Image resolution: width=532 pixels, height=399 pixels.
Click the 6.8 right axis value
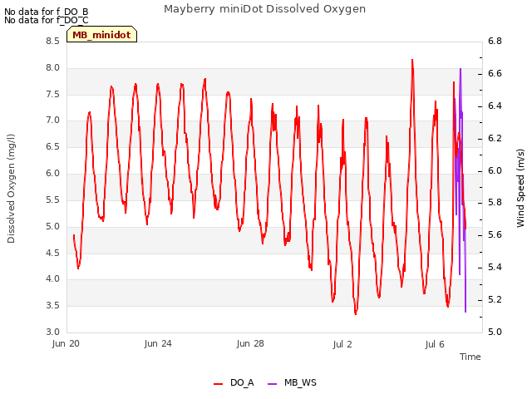(x=495, y=41)
